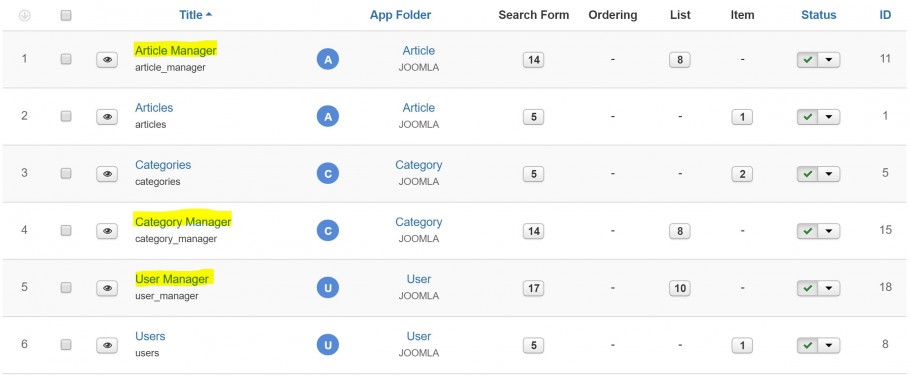910x376 pixels.
Task: Select the checkbox for Users row
Action: (x=66, y=345)
